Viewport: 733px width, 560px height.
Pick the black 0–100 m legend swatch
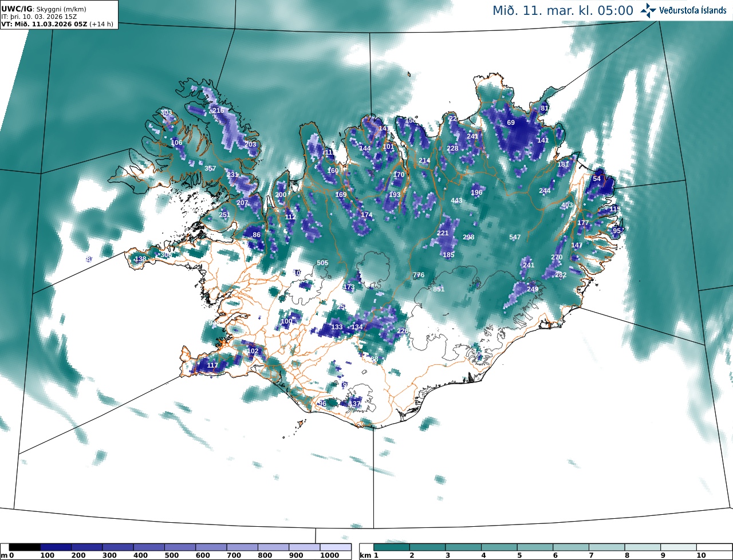[x=25, y=547]
